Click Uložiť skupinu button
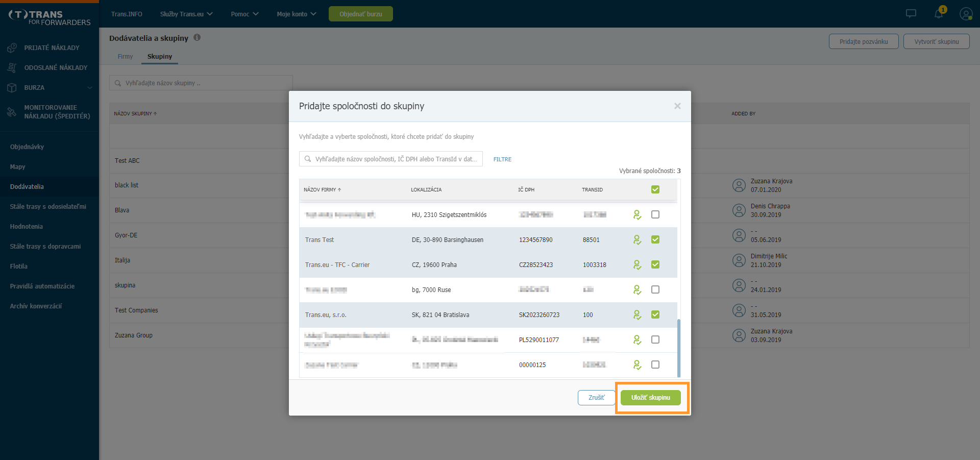The height and width of the screenshot is (460, 980). (x=651, y=398)
